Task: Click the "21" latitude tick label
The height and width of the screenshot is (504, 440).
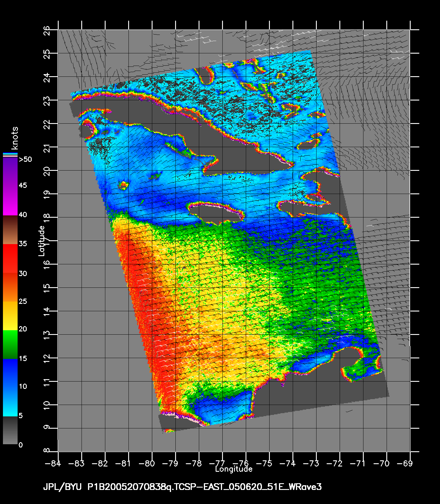Action: (x=47, y=148)
